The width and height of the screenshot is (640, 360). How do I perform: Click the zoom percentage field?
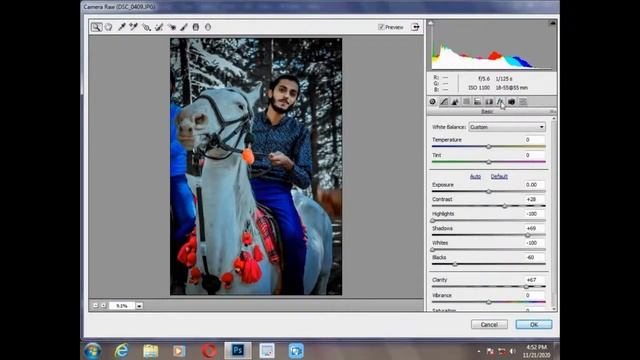coord(122,305)
